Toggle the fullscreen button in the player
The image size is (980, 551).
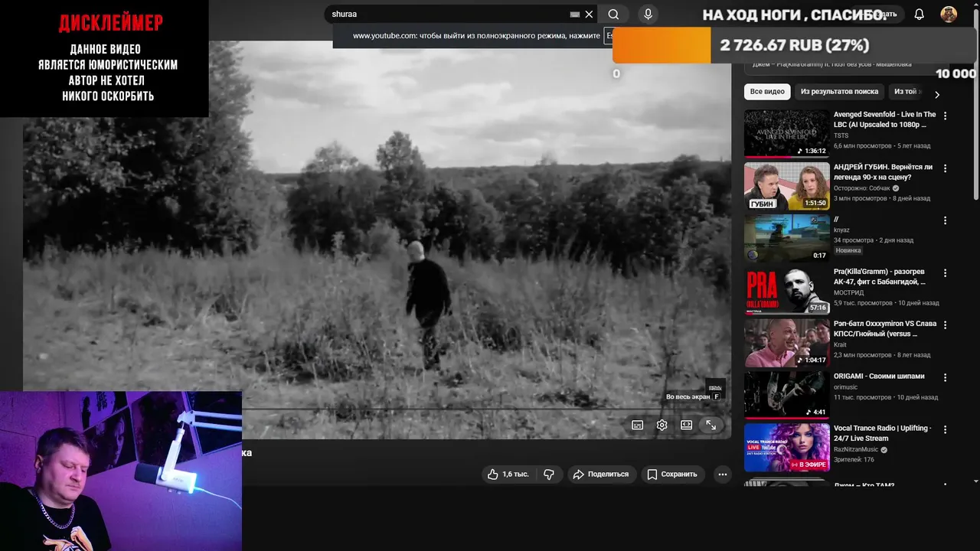pos(710,425)
